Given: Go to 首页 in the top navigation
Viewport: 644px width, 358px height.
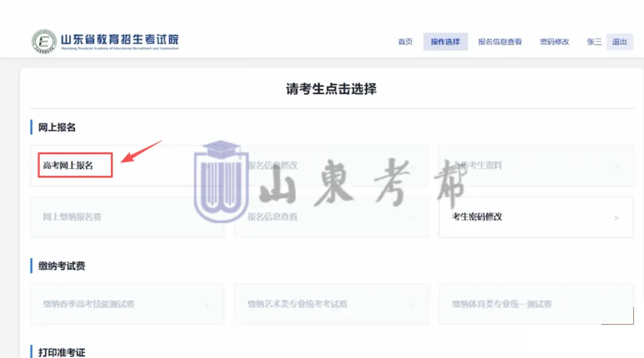Looking at the screenshot, I should 405,42.
